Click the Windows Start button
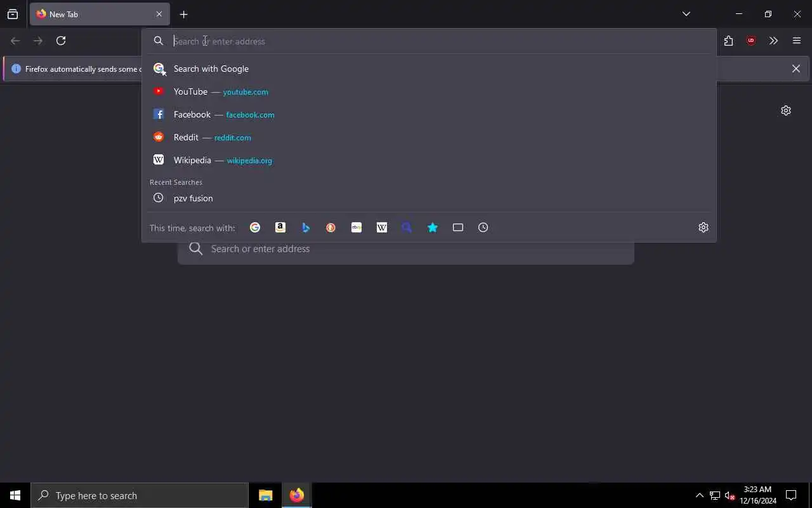 pos(15,495)
